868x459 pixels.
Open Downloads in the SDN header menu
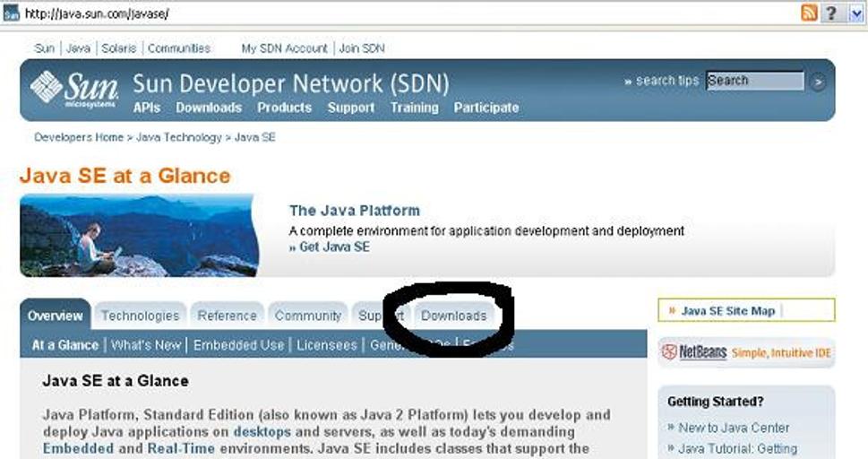[x=209, y=108]
